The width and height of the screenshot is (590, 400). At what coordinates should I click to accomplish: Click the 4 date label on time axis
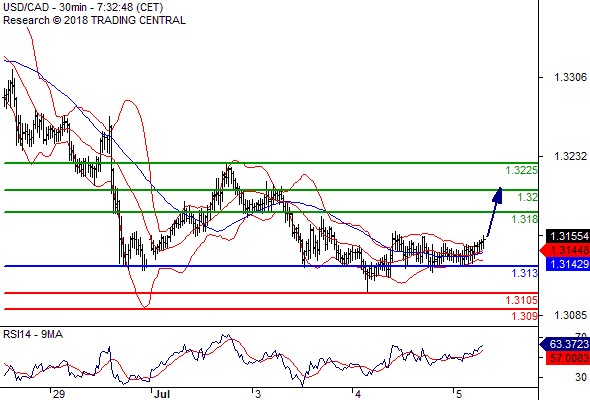[x=358, y=394]
